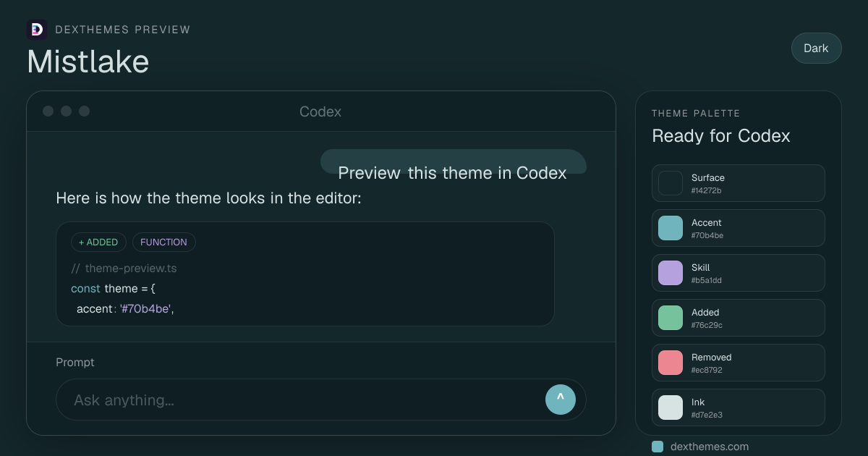Click the #76c29c hex value
The image size is (868, 456).
click(x=707, y=325)
